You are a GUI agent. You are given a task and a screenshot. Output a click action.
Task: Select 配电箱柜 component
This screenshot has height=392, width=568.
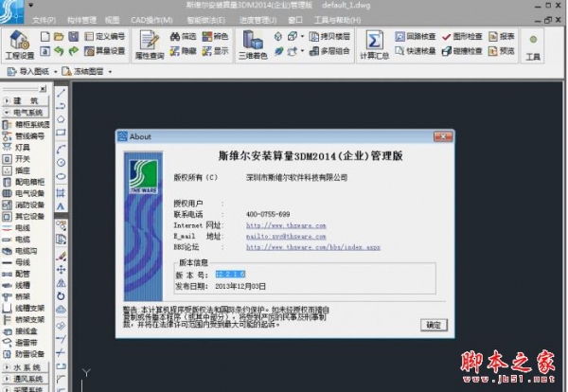point(24,182)
